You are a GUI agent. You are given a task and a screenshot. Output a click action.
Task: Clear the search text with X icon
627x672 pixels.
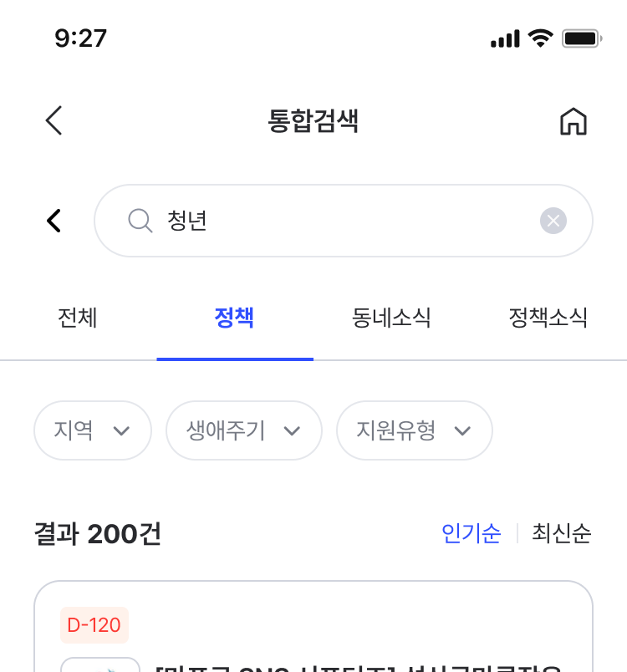point(553,221)
